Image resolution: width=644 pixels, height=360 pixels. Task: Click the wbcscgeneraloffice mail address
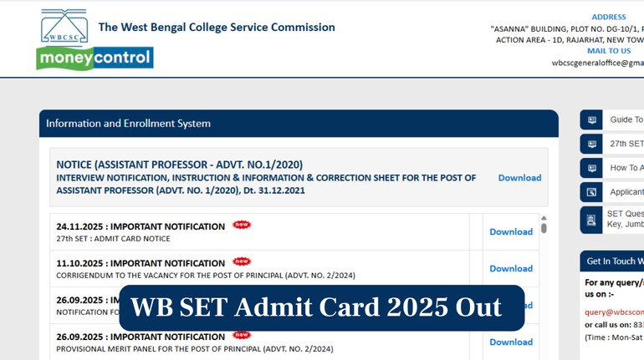coord(597,63)
